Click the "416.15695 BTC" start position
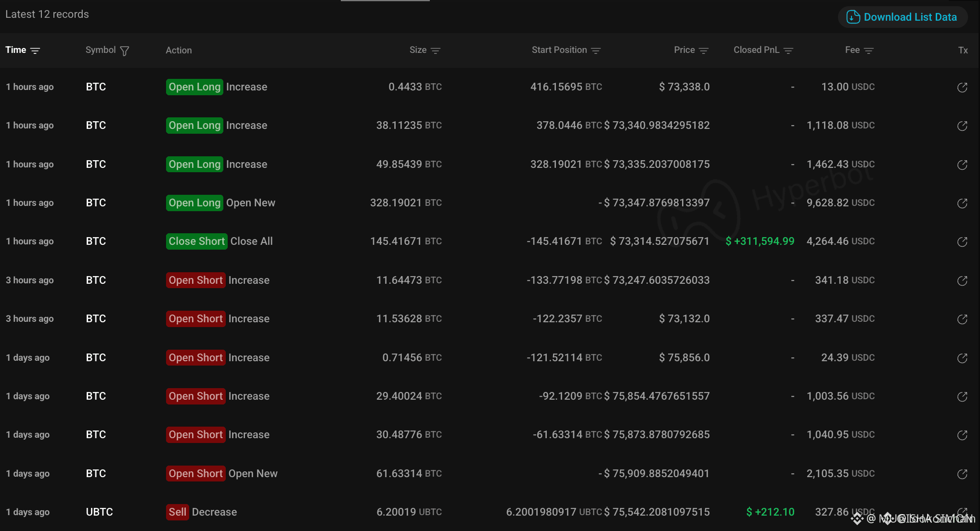Viewport: 980px width, 531px height. click(x=566, y=87)
